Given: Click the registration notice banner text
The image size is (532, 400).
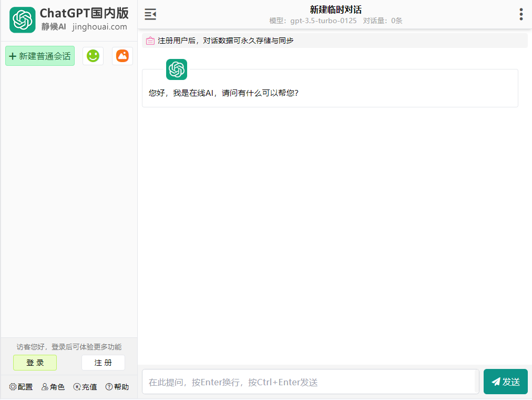Looking at the screenshot, I should (x=226, y=41).
